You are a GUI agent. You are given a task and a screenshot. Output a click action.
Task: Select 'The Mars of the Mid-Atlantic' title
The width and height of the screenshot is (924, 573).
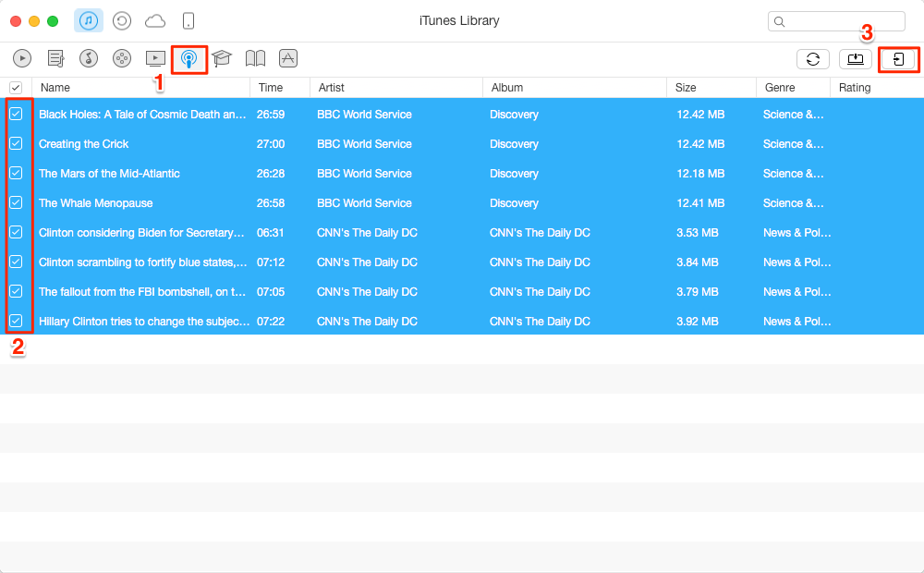click(x=109, y=174)
